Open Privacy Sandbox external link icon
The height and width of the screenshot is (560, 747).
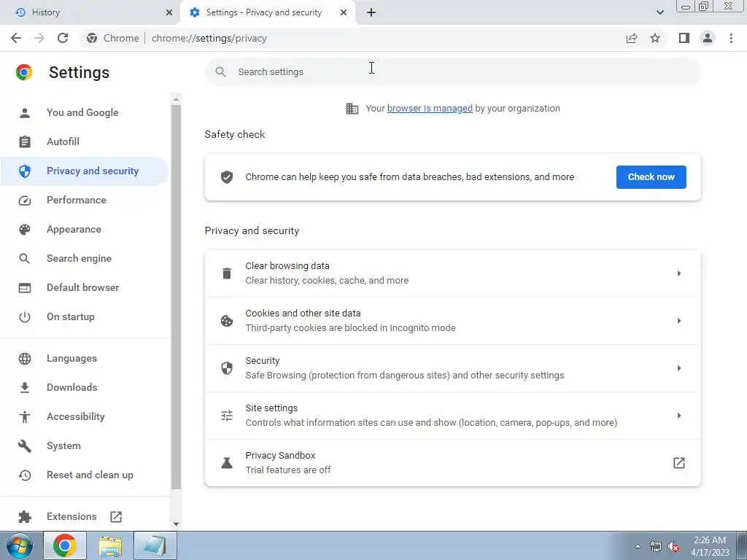679,463
